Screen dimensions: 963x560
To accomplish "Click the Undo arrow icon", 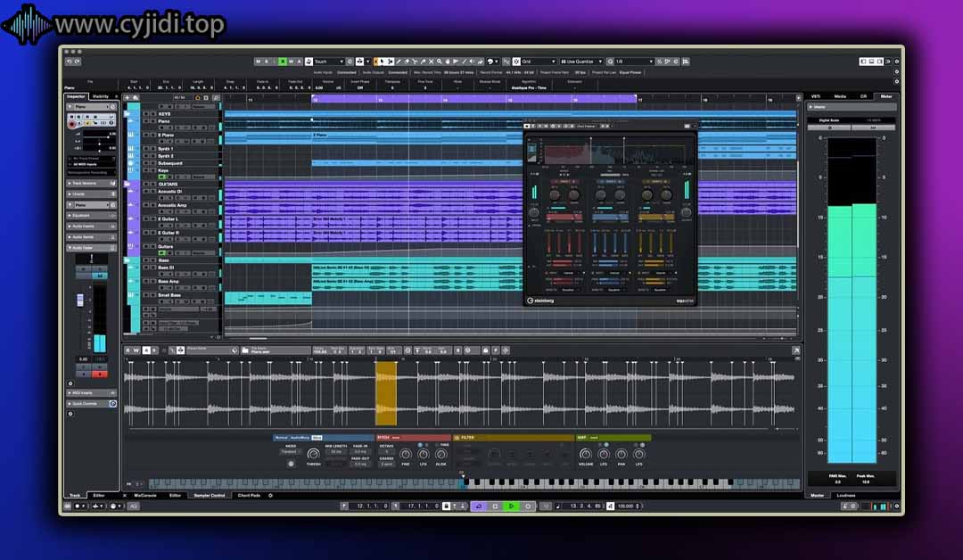I will [69, 62].
